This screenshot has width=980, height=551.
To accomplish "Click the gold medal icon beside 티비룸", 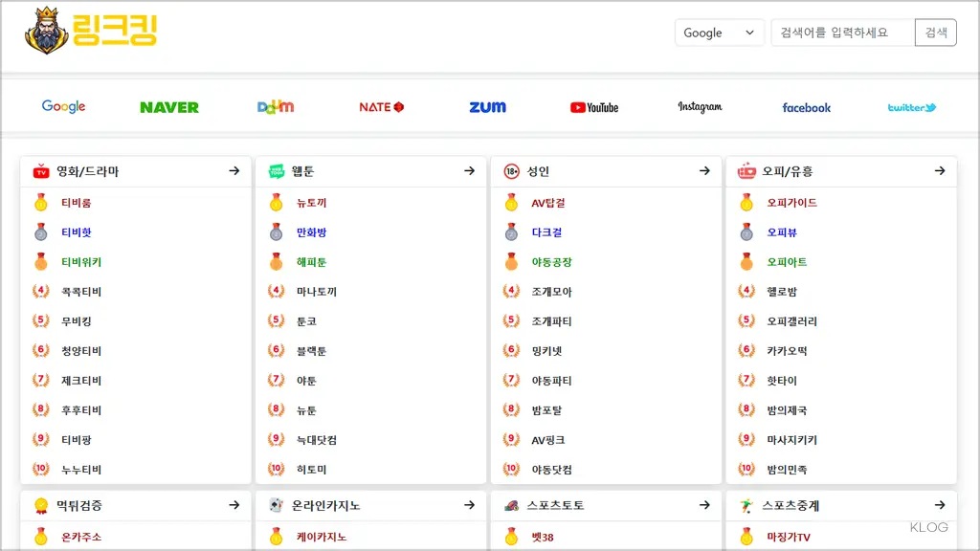I will click(38, 202).
